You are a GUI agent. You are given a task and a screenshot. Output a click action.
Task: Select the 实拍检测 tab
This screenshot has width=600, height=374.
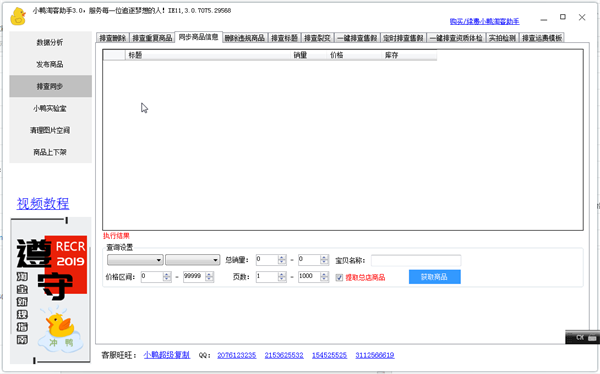tap(502, 38)
